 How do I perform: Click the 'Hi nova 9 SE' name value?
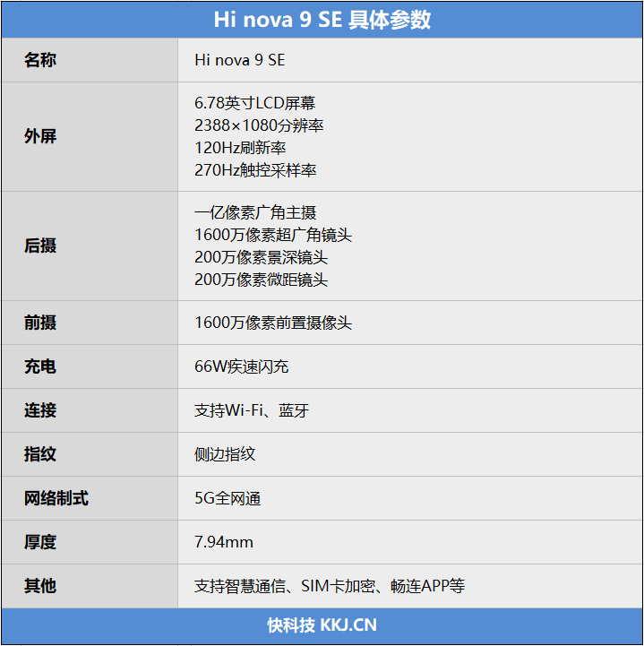pyautogui.click(x=240, y=60)
